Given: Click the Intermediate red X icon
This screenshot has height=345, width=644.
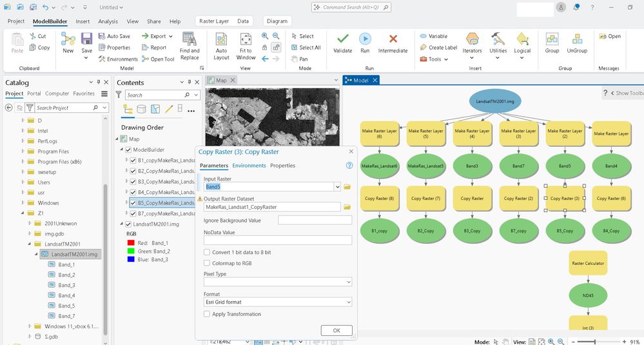Looking at the screenshot, I should tap(393, 39).
